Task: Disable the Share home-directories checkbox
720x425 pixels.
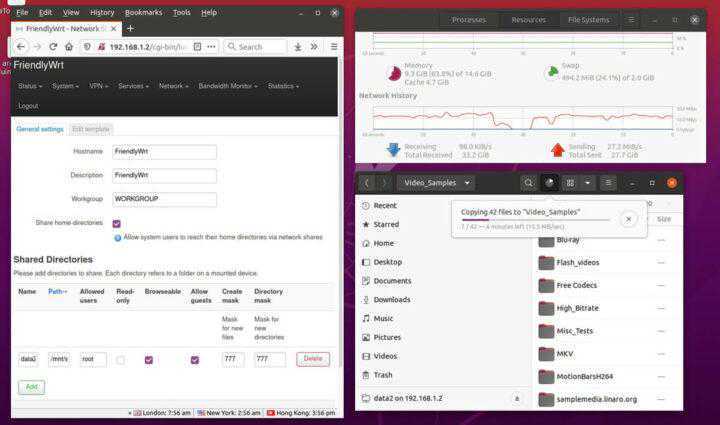Action: pos(117,223)
